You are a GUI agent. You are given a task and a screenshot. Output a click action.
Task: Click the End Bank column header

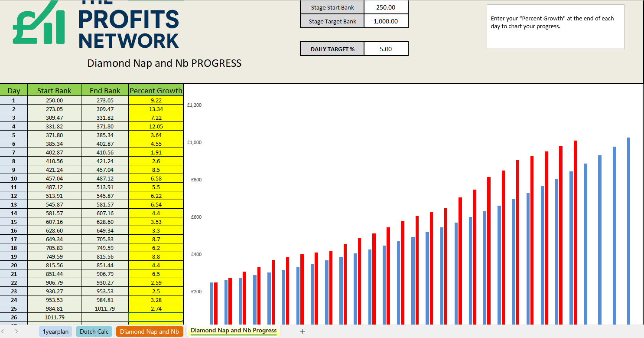[105, 91]
